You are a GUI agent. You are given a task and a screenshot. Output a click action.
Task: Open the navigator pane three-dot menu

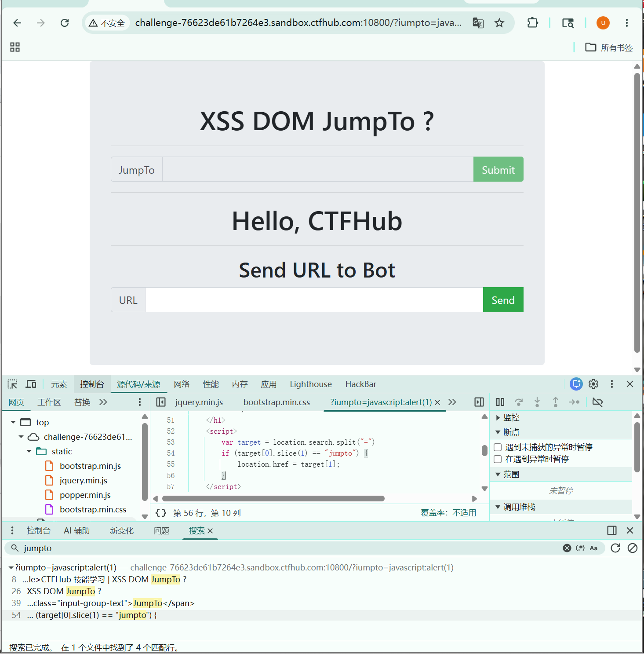pyautogui.click(x=140, y=402)
